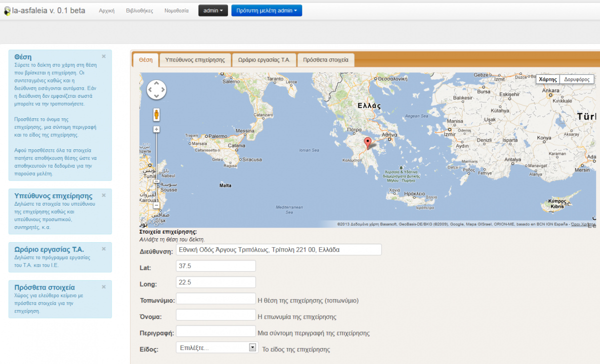Click the Όνομα input field
Viewport: 600px width, 364px height.
[x=216, y=315]
